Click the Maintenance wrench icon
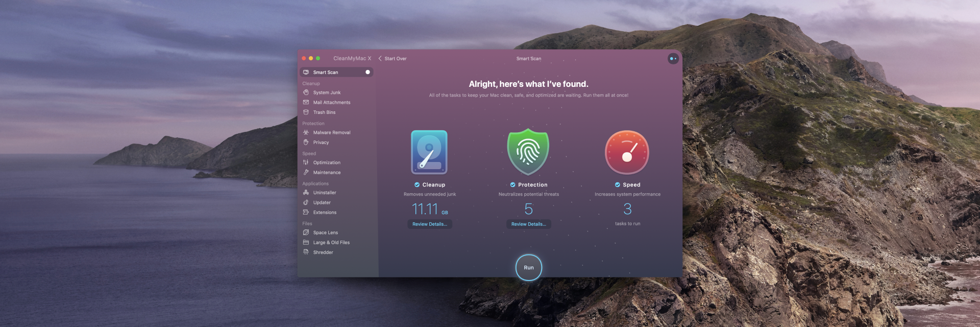980x327 pixels. click(306, 172)
